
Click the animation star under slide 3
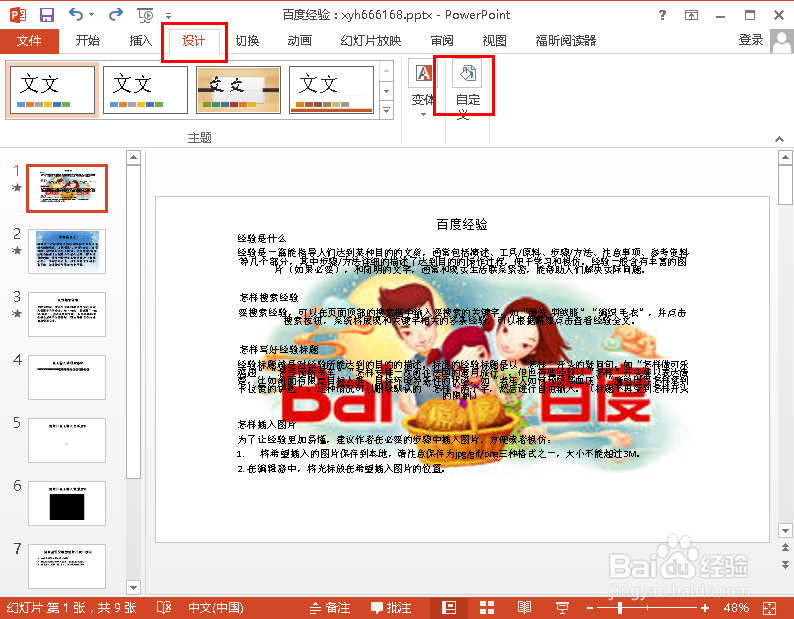[x=17, y=313]
